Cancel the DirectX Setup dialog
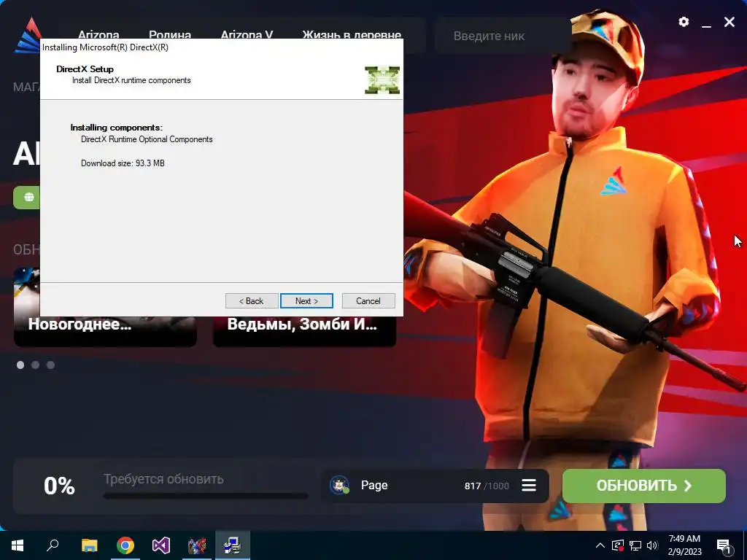 click(368, 301)
